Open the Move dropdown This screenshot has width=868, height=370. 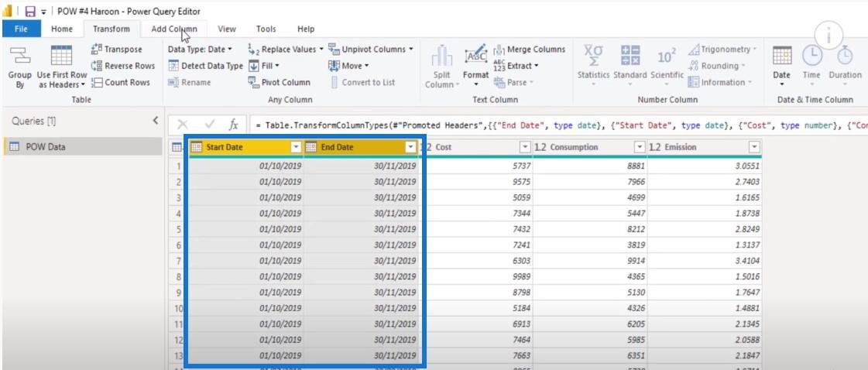point(348,66)
